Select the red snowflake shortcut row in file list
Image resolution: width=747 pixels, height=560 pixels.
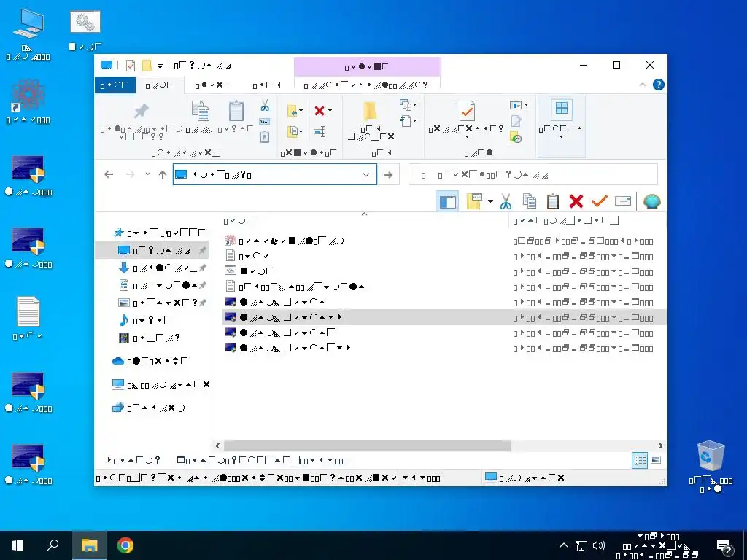point(444,241)
